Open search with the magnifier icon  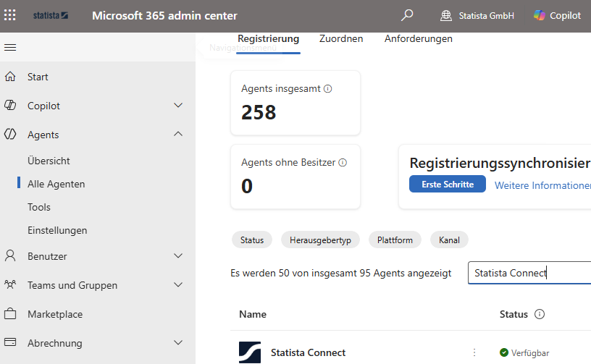pos(407,15)
